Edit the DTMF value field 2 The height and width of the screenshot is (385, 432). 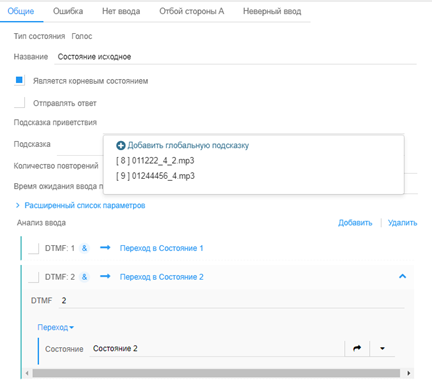pyautogui.click(x=231, y=301)
